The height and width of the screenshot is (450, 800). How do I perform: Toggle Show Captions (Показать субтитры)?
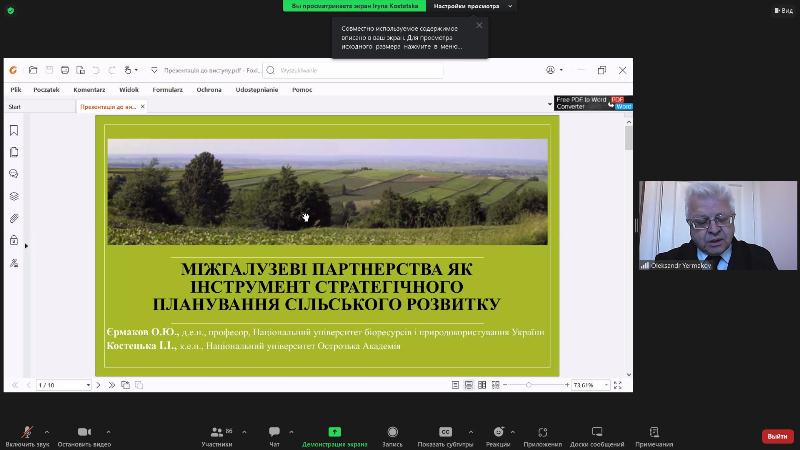[446, 432]
